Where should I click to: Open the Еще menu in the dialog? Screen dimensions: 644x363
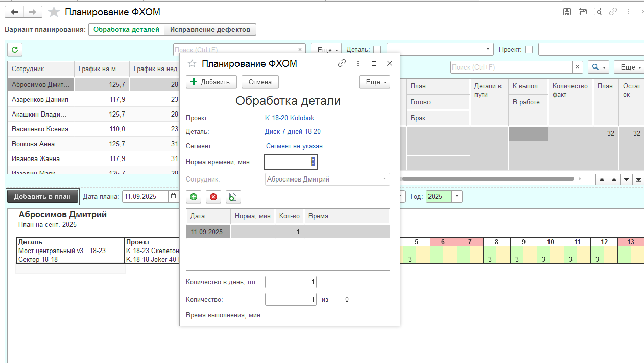pyautogui.click(x=374, y=82)
